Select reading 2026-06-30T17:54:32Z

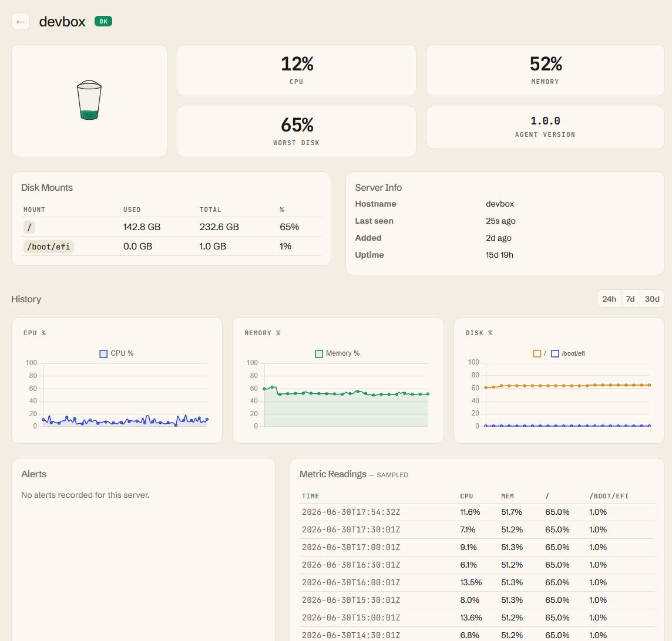coord(478,512)
